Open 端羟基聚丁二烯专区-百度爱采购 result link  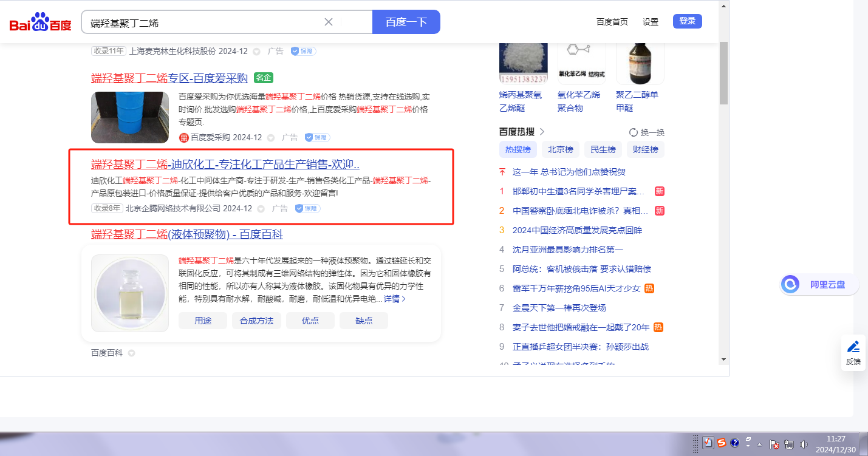pos(169,78)
